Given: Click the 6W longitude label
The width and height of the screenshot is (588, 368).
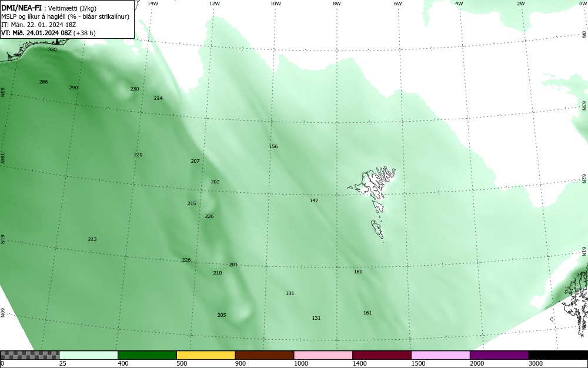Looking at the screenshot, I should tap(398, 4).
